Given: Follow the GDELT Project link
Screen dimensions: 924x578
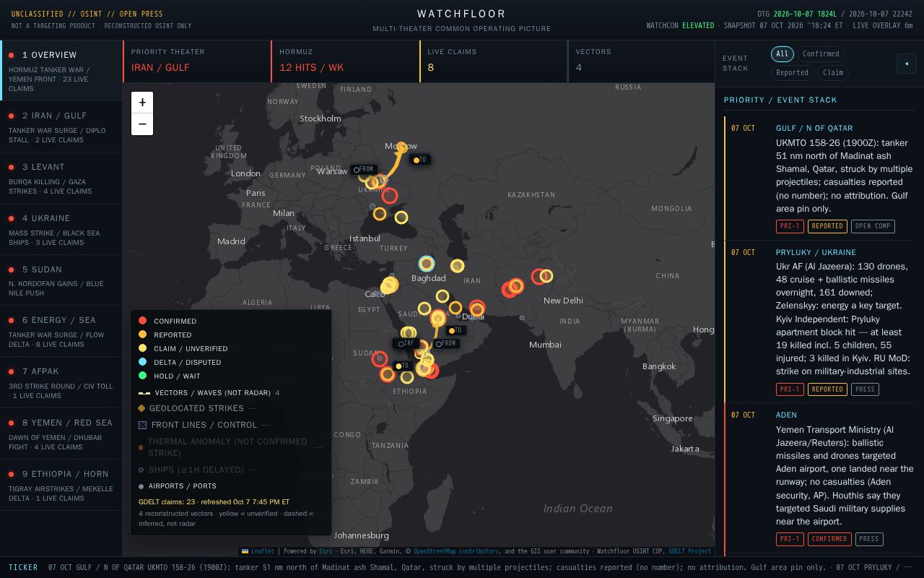Looking at the screenshot, I should pyautogui.click(x=689, y=551).
